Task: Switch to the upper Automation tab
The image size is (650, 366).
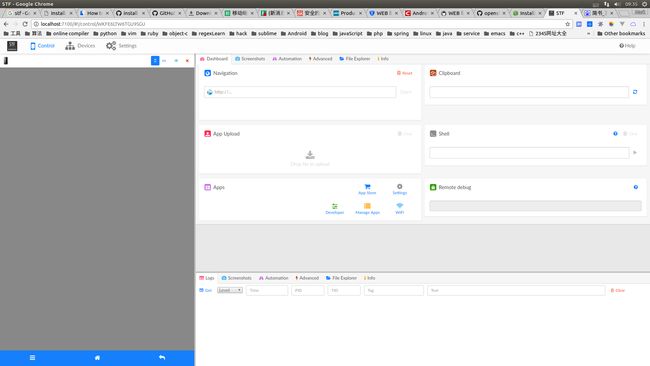Action: 287,59
